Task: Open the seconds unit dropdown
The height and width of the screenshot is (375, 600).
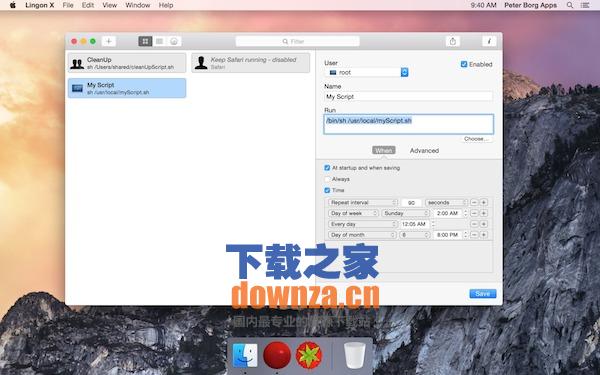Action: 447,202
